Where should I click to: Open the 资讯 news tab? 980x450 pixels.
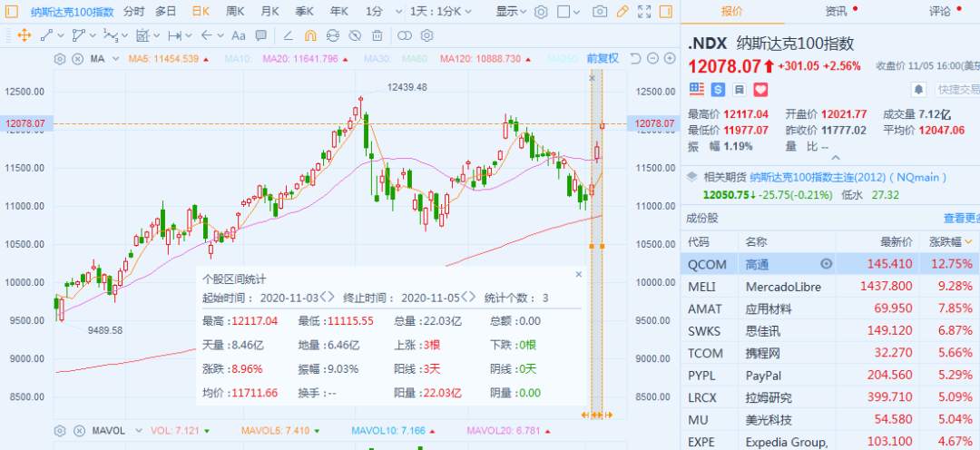click(836, 11)
